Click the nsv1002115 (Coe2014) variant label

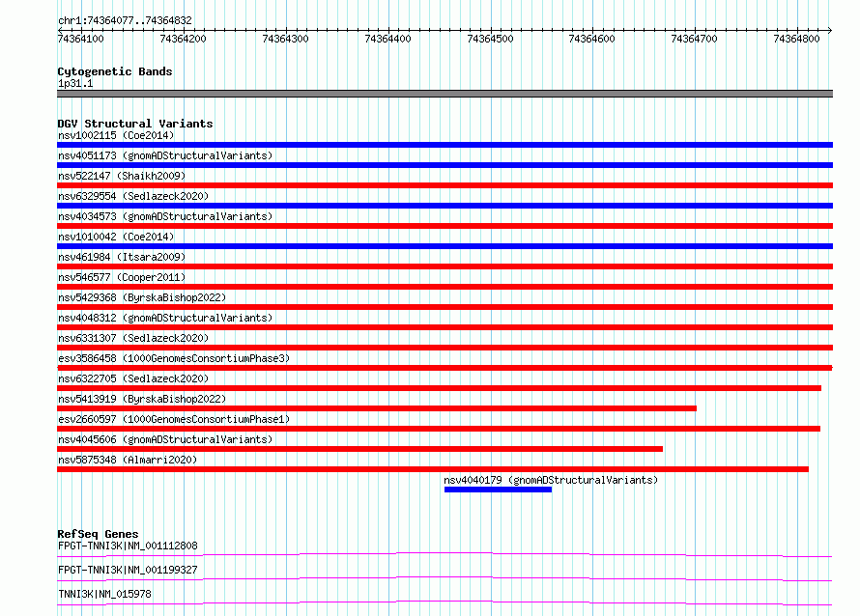[x=116, y=135]
